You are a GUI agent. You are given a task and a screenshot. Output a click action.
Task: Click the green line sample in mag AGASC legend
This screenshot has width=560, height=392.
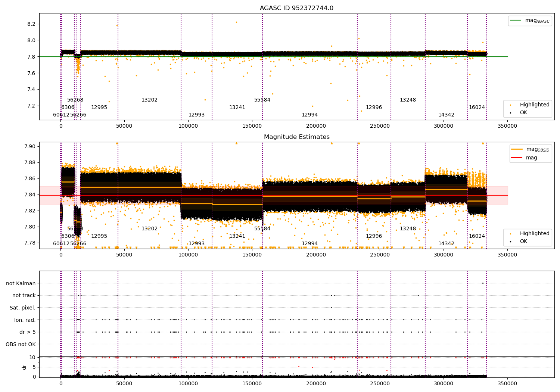516,21
